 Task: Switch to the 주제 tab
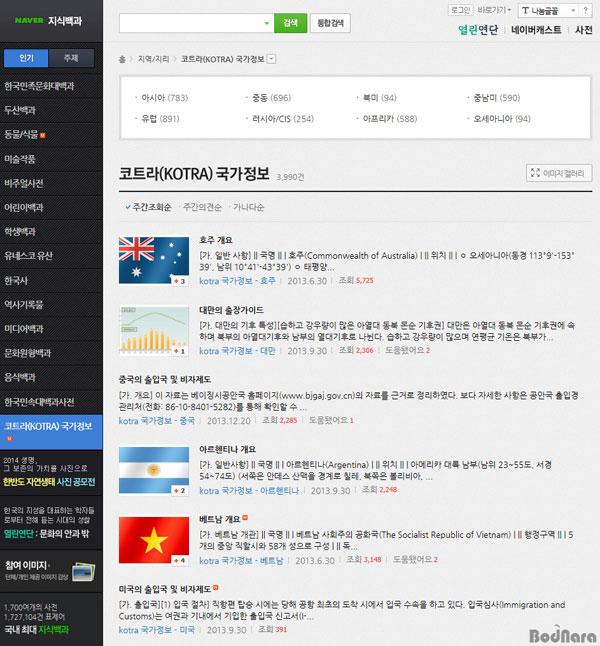tap(71, 58)
